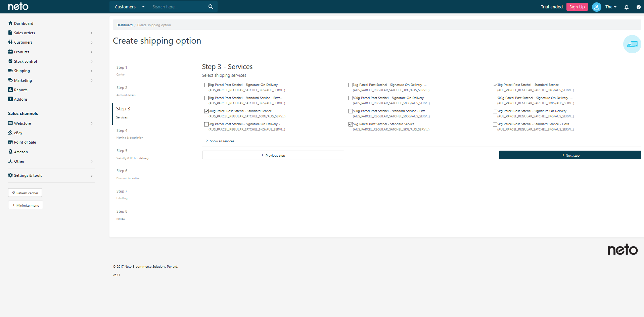Click the 'Trial ended.' notice text
644x317 pixels.
(x=552, y=7)
